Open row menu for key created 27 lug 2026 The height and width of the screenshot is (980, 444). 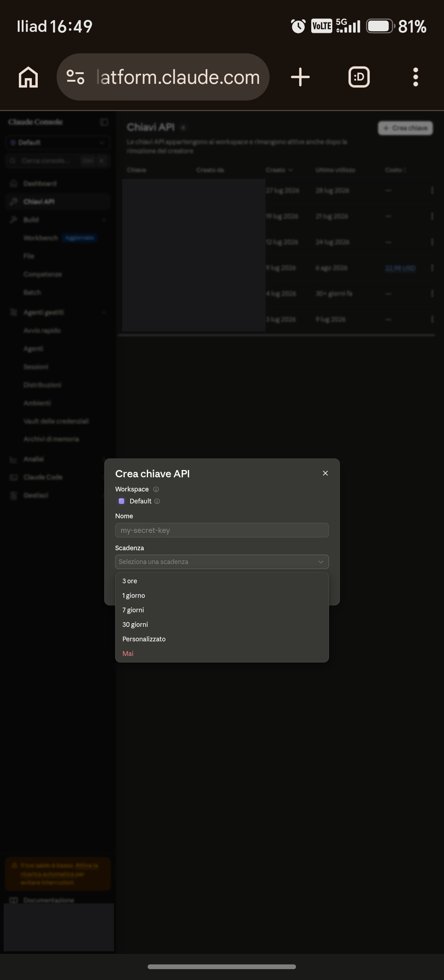432,190
